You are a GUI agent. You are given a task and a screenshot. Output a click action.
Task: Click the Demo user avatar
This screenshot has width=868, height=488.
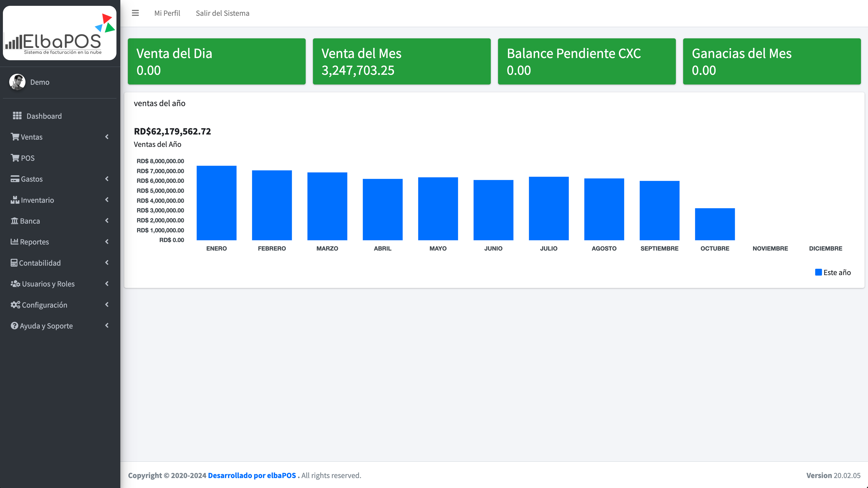tap(17, 82)
